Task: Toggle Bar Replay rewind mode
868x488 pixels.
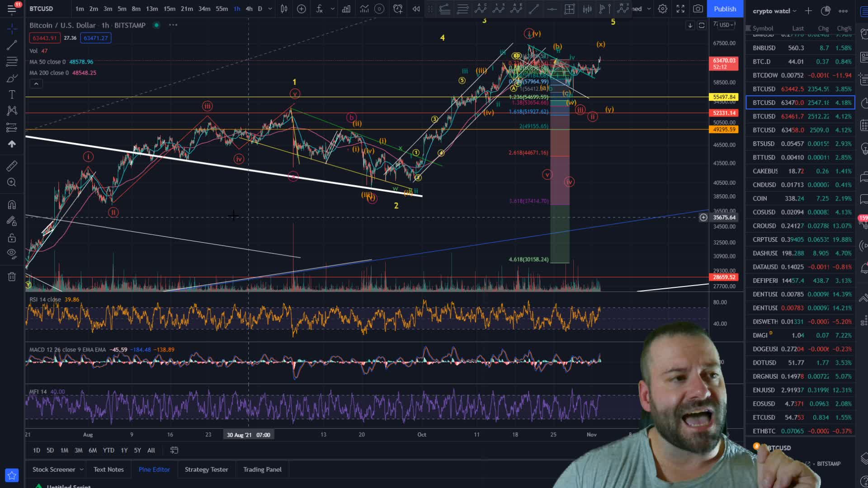Action: 415,9
